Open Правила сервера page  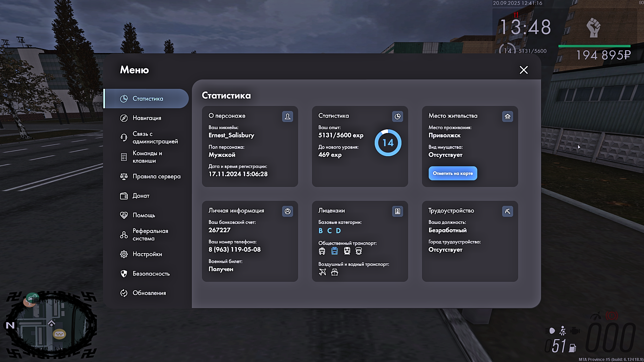pyautogui.click(x=156, y=176)
